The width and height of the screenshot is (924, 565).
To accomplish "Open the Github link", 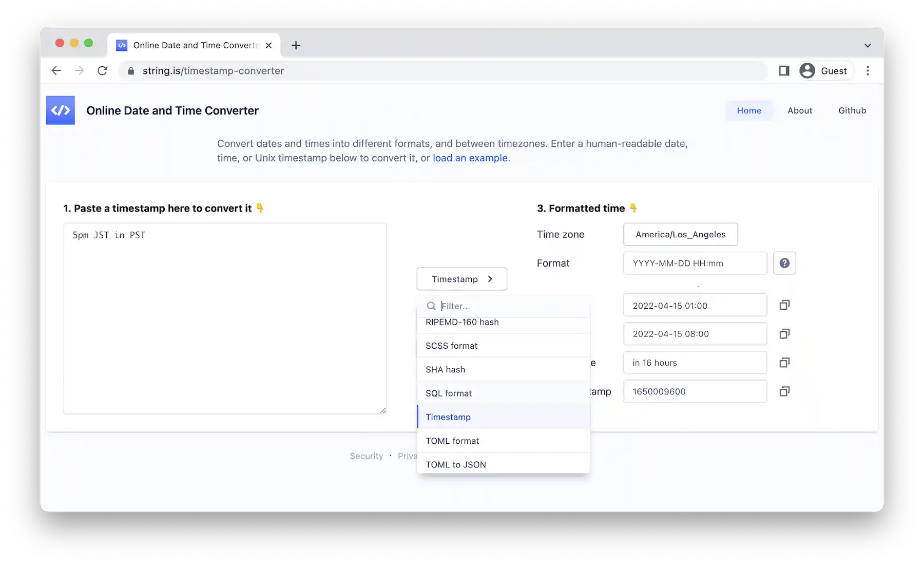I will [x=852, y=110].
